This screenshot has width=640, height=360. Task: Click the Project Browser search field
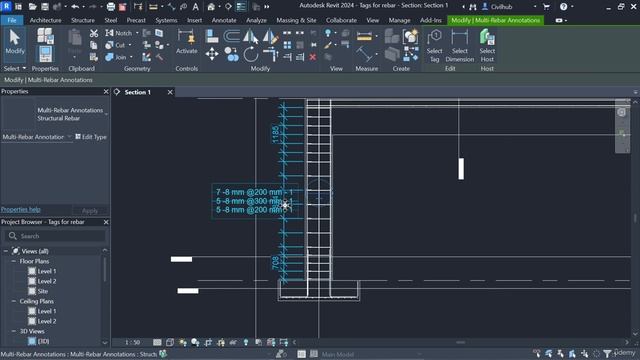point(56,236)
